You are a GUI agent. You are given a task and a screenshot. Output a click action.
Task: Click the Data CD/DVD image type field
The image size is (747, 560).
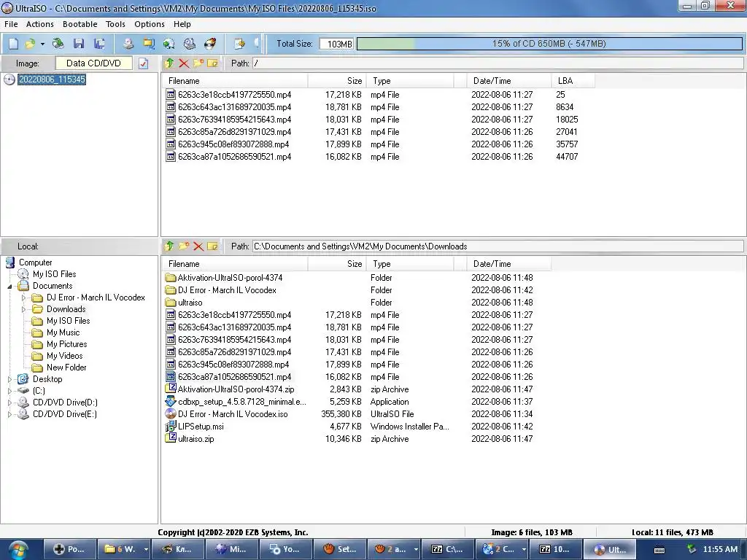pos(94,63)
